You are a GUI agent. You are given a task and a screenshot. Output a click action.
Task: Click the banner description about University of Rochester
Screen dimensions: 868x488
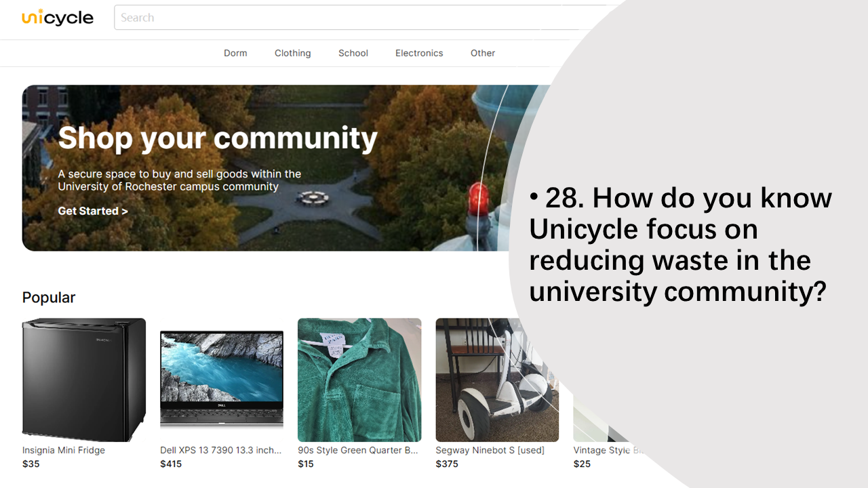coord(180,180)
